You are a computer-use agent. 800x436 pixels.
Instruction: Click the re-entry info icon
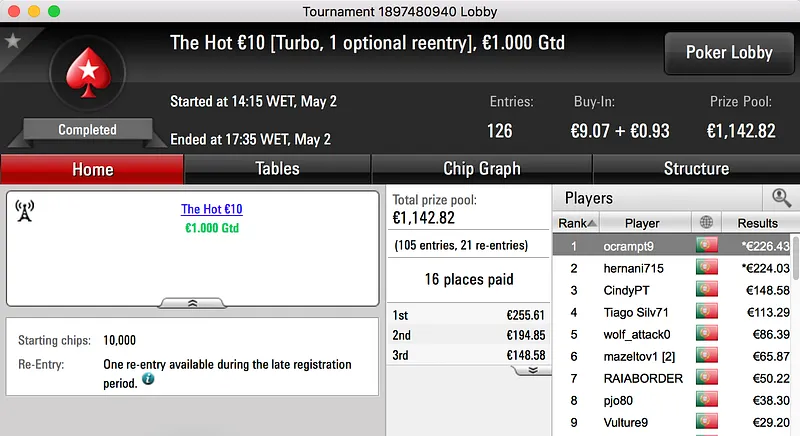pos(148,379)
